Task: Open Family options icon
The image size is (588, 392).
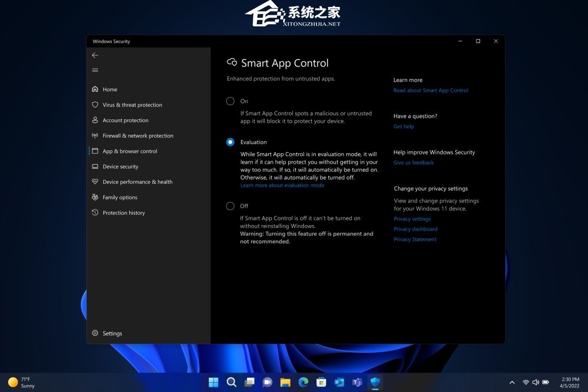Action: coord(95,197)
